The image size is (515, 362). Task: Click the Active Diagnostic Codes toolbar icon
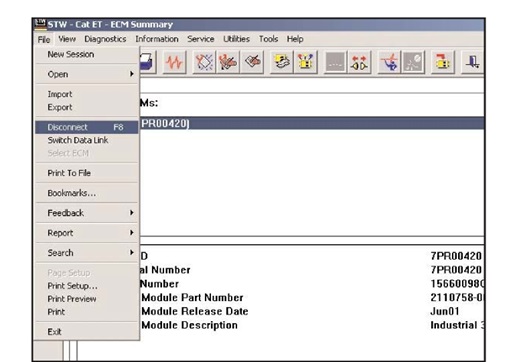tap(204, 62)
